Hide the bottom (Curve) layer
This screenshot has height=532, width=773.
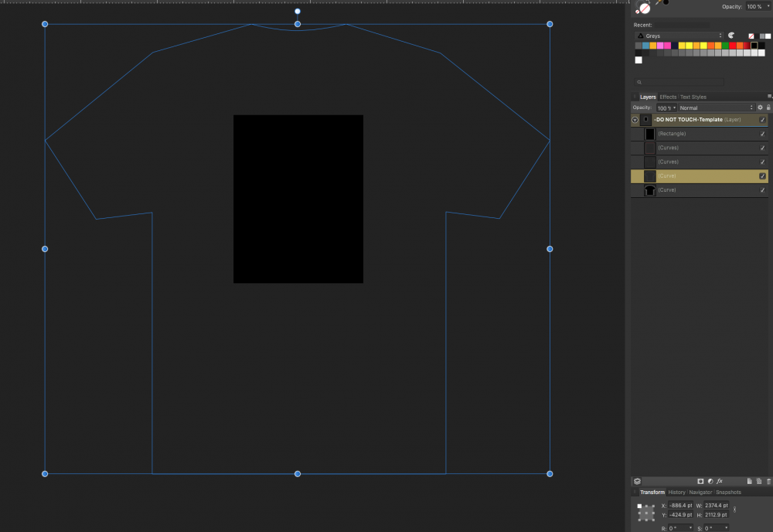pos(762,189)
